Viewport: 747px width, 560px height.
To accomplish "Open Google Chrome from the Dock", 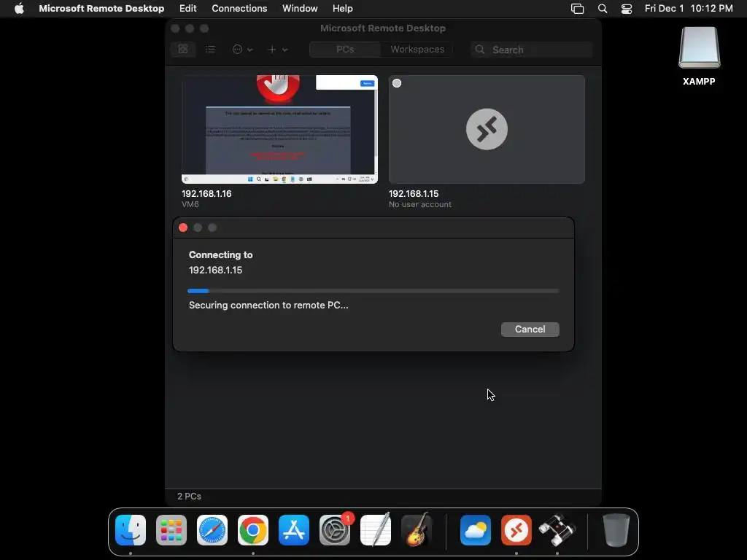I will (x=253, y=530).
